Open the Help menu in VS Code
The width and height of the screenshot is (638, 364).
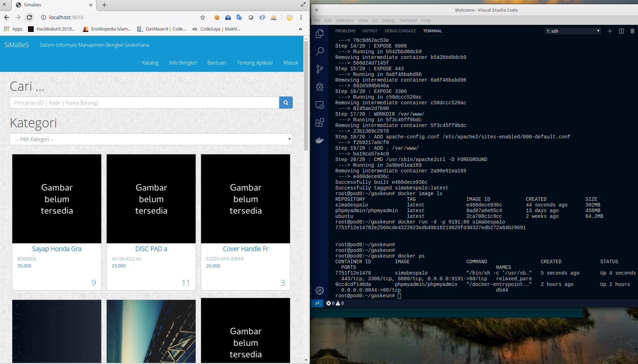click(426, 21)
